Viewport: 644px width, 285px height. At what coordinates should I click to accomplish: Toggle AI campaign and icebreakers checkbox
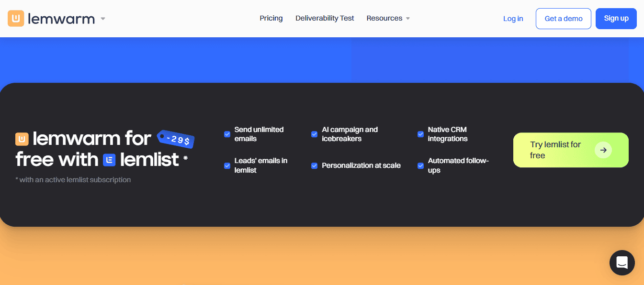314,134
